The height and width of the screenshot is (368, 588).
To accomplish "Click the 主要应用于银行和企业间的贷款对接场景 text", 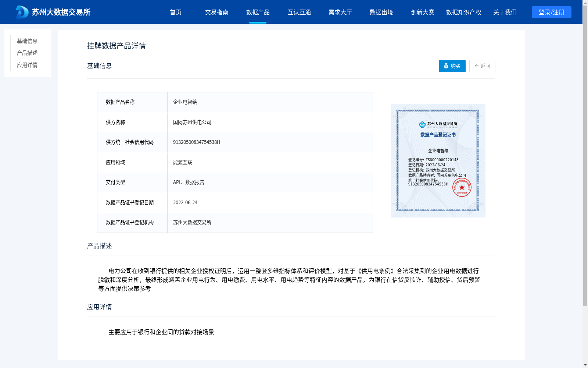I will tap(161, 332).
